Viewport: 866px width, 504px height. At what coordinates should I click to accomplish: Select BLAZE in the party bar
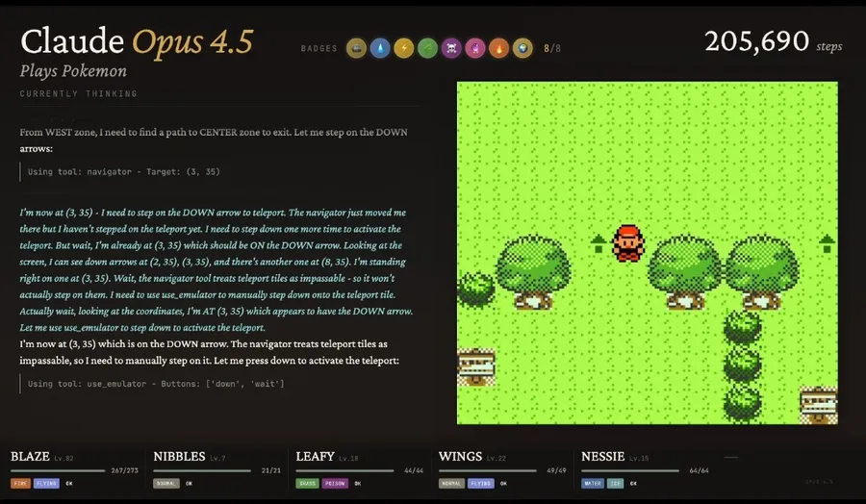[33, 456]
